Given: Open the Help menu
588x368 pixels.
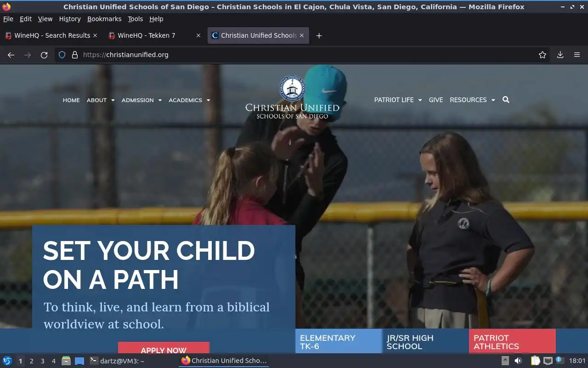Looking at the screenshot, I should point(156,19).
